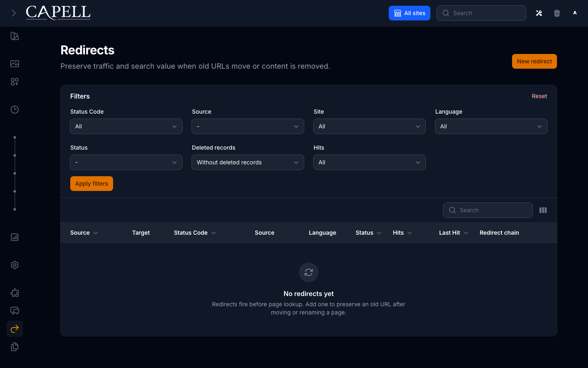Open the trash icon in the top bar
Viewport: 588px width, 368px height.
(x=557, y=13)
